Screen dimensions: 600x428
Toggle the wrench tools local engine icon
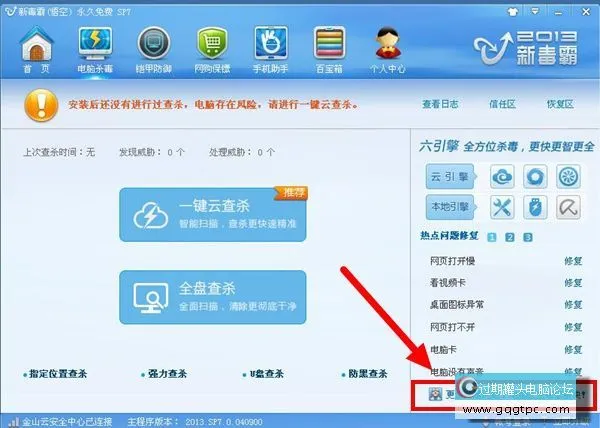coord(502,207)
